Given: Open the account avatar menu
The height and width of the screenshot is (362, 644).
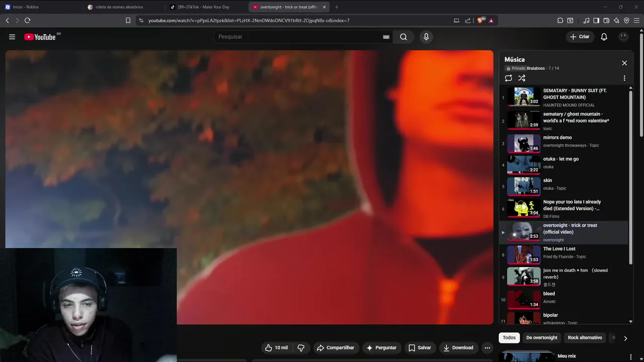Looking at the screenshot, I should pos(623,37).
